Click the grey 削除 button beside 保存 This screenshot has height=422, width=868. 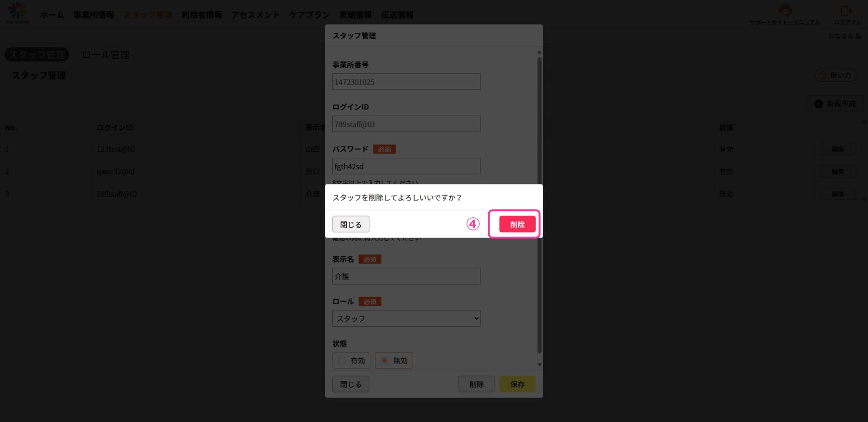(476, 384)
